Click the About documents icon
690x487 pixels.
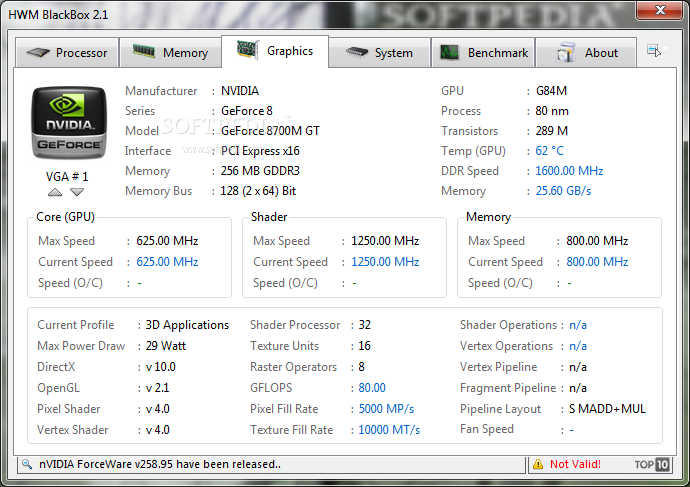point(566,52)
